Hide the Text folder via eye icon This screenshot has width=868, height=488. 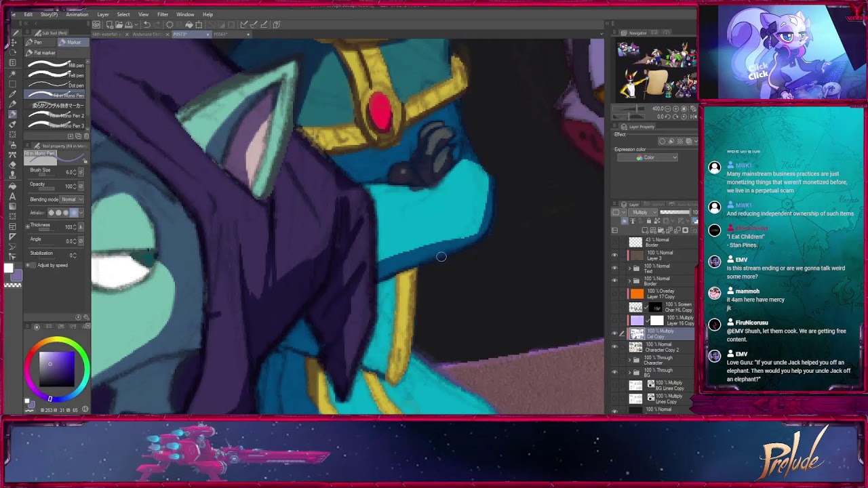click(615, 268)
